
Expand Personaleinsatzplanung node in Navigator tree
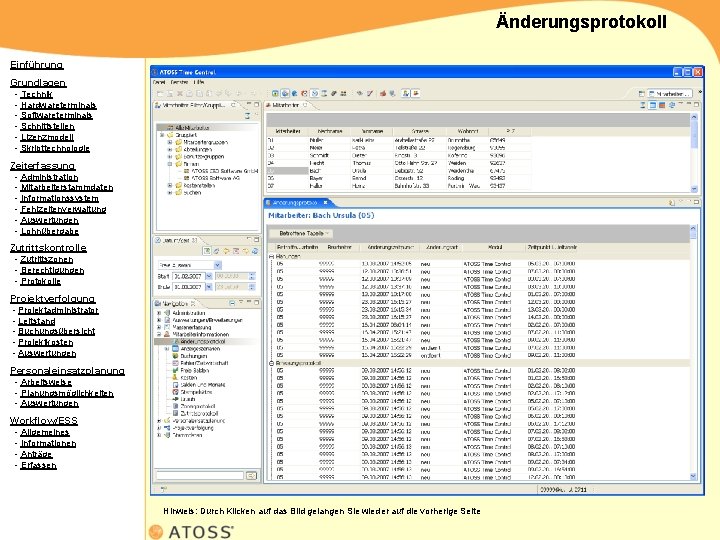point(159,421)
